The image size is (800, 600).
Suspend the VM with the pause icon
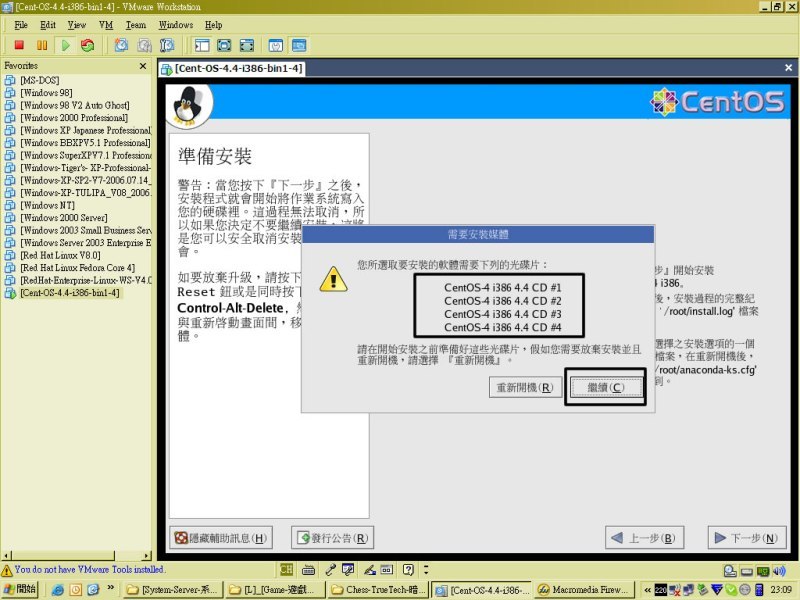coord(42,45)
